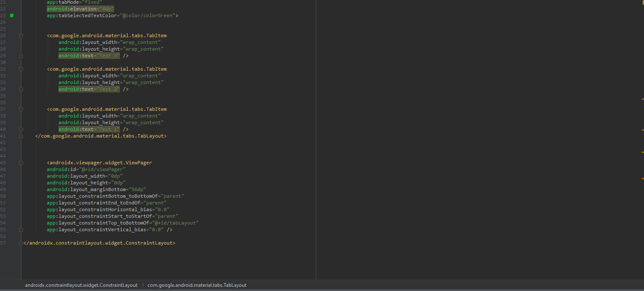Click the closing TabLayout tag in the editor
This screenshot has height=291, width=644.
(x=101, y=136)
